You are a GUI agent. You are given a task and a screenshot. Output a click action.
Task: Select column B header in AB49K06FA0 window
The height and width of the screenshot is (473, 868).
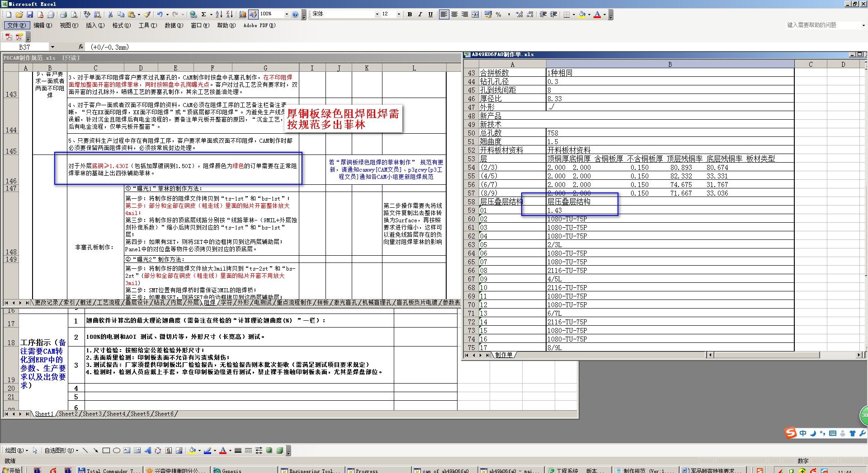[x=670, y=64]
